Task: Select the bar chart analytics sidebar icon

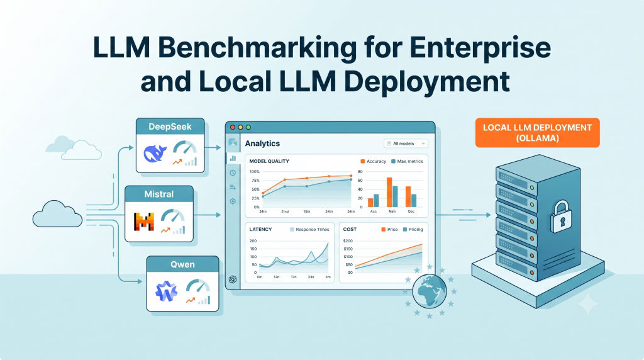Action: 233,158
